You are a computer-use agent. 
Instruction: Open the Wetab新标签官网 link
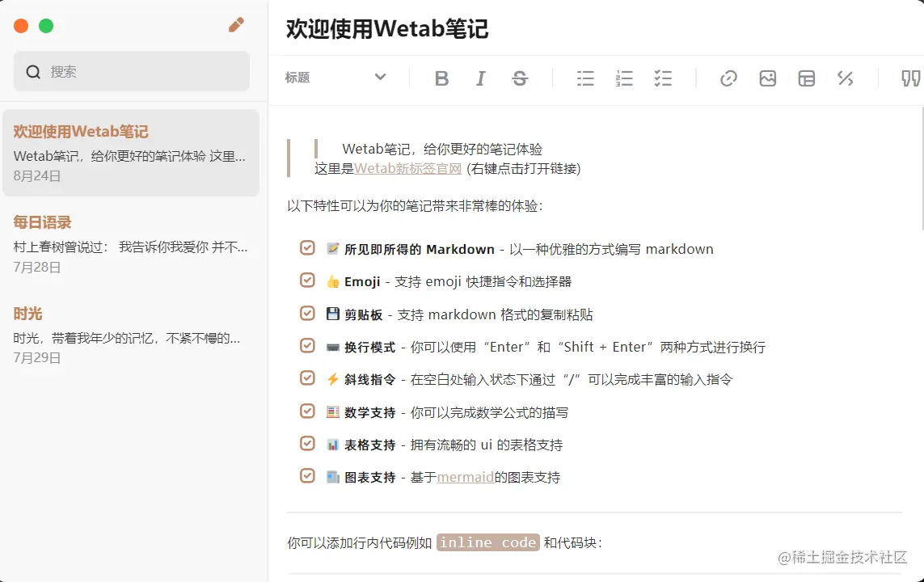coord(407,168)
